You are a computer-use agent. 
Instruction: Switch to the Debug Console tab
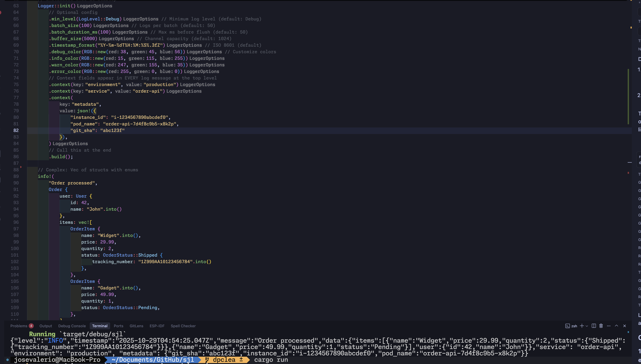click(x=72, y=326)
